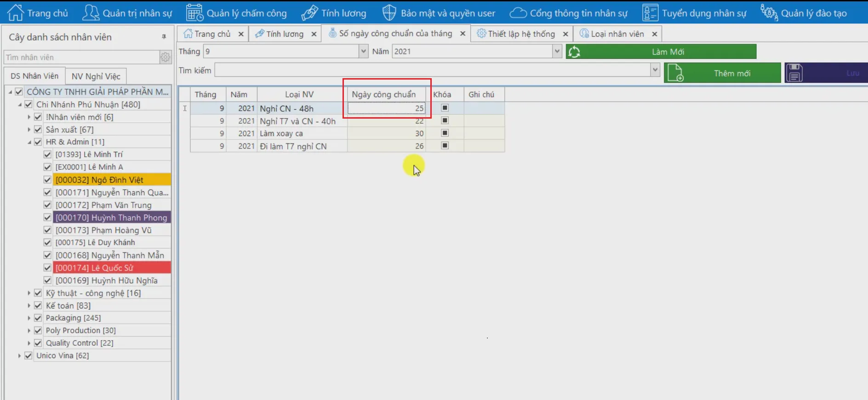Expand the Kế toán [83] node
Image resolution: width=868 pixels, height=400 pixels.
pos(29,306)
